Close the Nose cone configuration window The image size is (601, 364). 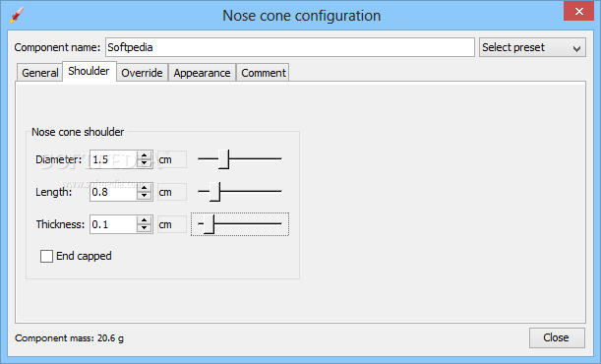pyautogui.click(x=578, y=11)
